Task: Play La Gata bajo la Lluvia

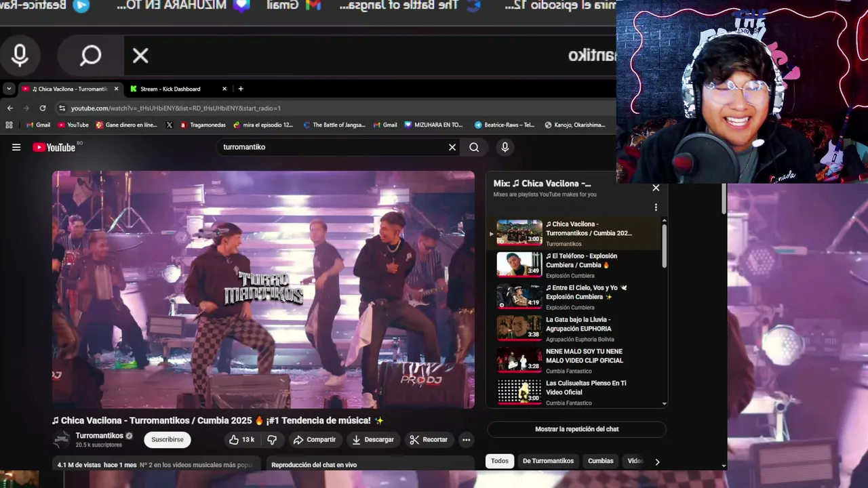Action: pos(575,329)
